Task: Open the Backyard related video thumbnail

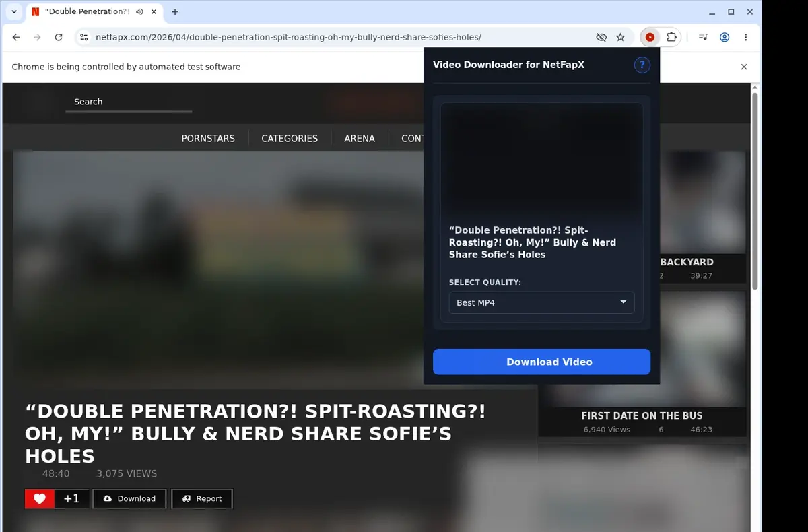Action: (703, 201)
